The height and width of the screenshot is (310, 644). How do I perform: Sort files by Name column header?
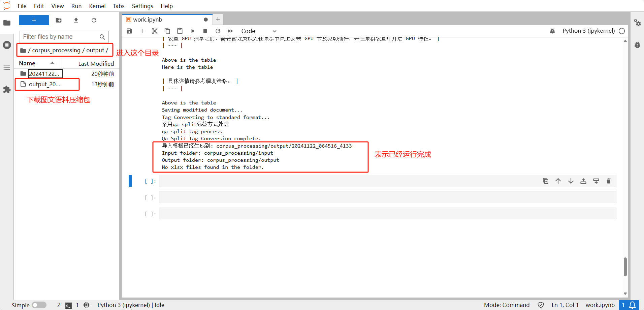click(27, 63)
